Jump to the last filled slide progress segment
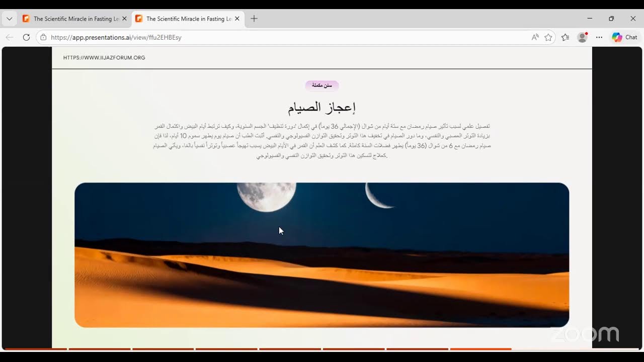 point(480,349)
